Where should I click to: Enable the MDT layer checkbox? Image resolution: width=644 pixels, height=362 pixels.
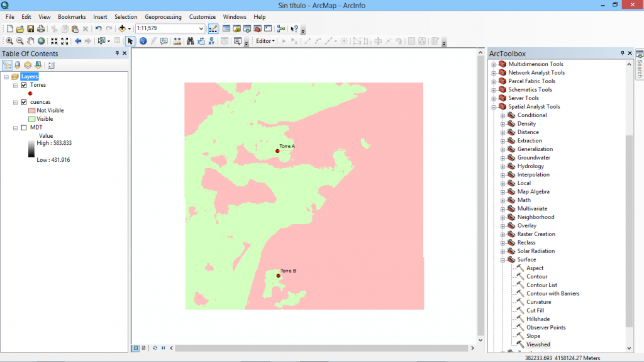click(24, 127)
